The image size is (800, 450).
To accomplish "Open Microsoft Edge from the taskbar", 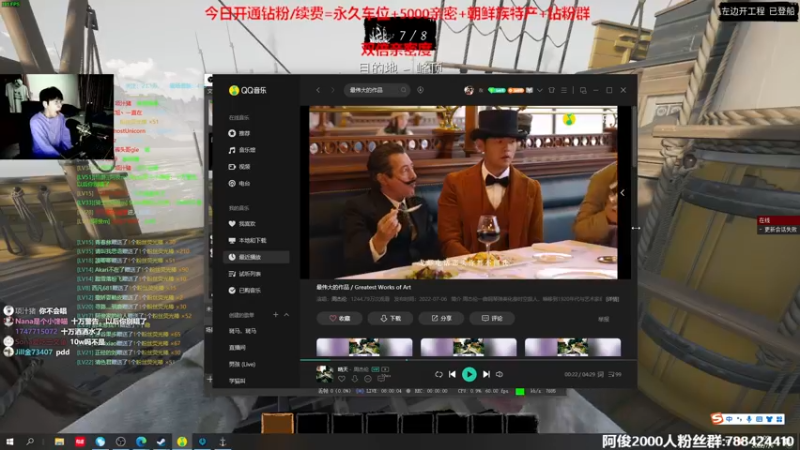I will (x=141, y=442).
